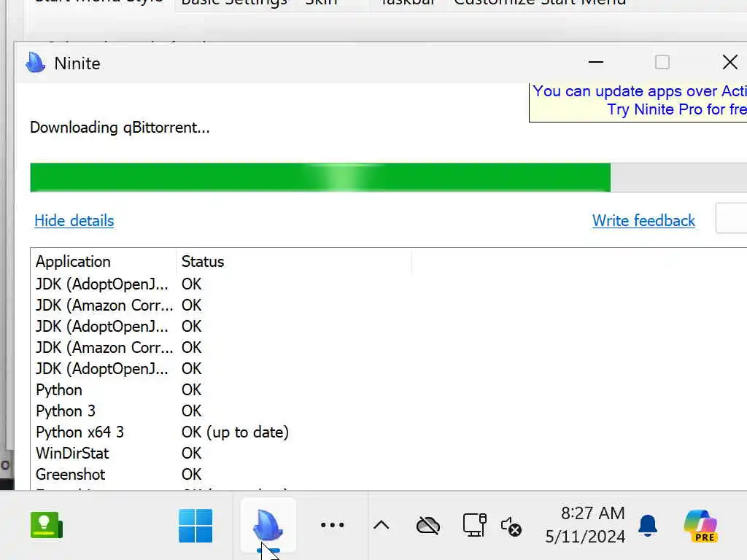Screen dimensions: 747x560
Task: Open the notification bell icon
Action: click(648, 526)
